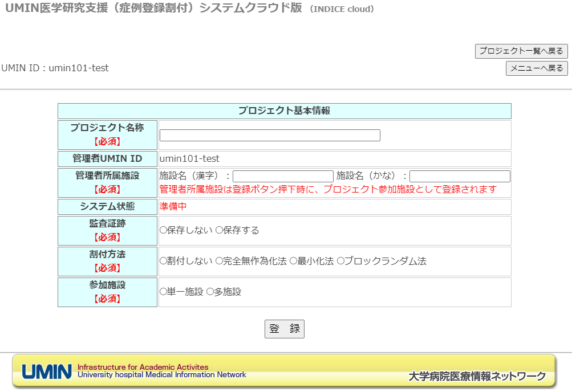Click the page title UMIN医学研究支援 heading

(x=153, y=9)
